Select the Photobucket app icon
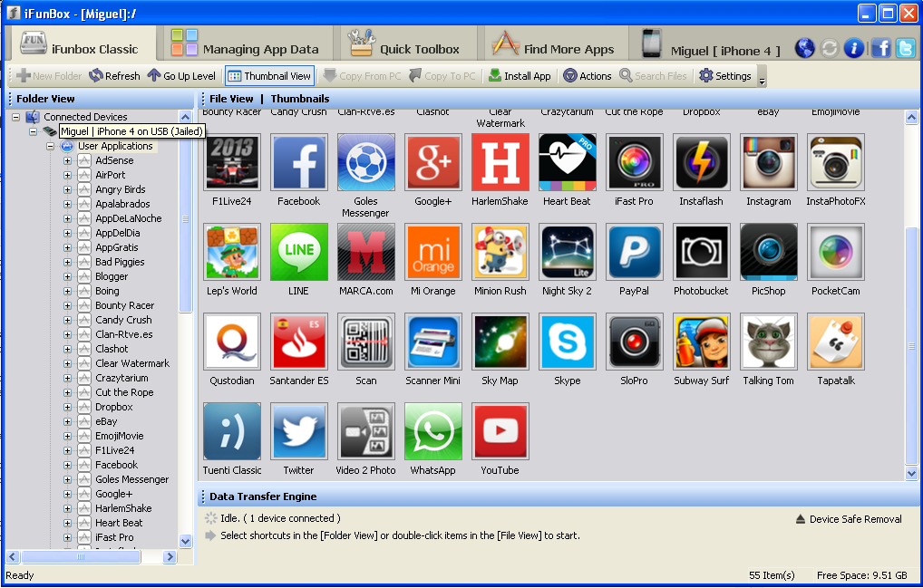Image resolution: width=923 pixels, height=588 pixels. (701, 252)
